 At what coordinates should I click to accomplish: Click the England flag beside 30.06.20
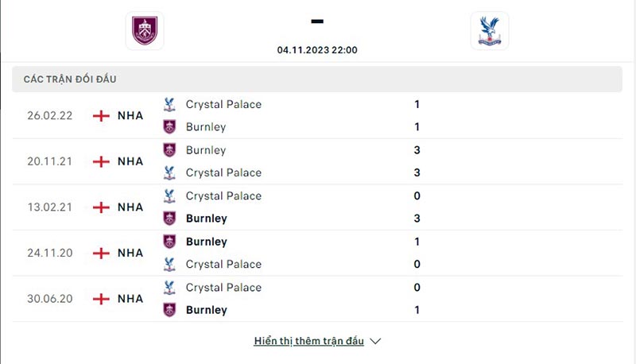tap(101, 299)
